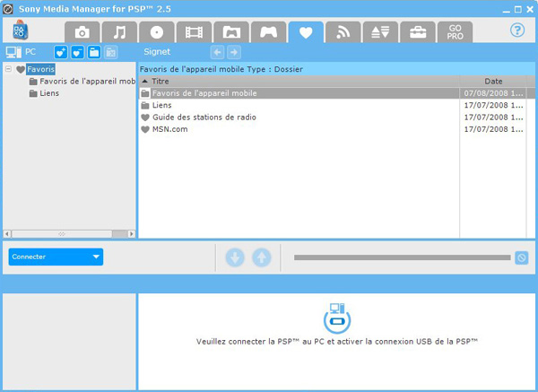Viewport: 538px width, 392px height.
Task: Open the PlayStation Store bag icon
Action: pos(21,30)
